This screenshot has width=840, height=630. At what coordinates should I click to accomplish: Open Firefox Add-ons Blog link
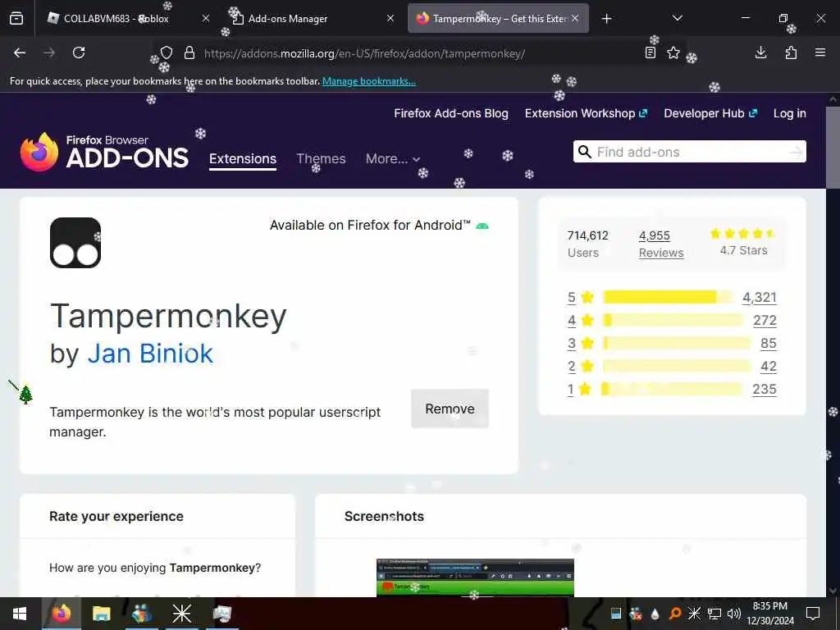tap(451, 113)
